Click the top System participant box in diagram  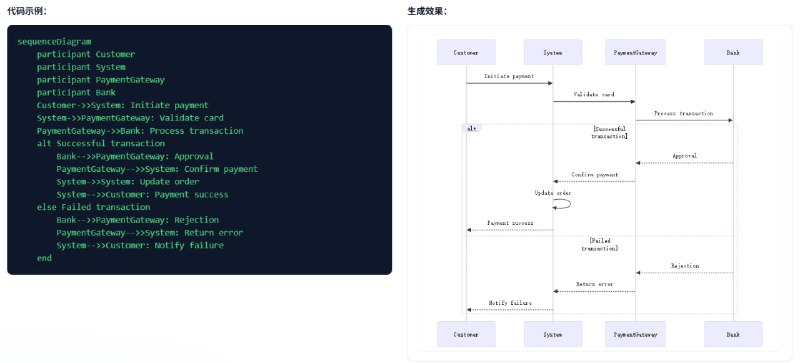click(x=553, y=52)
